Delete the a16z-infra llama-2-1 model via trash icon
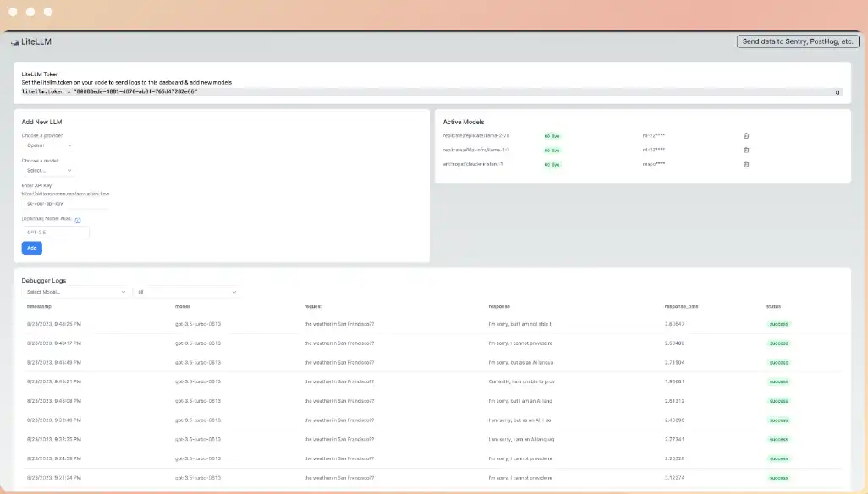 tap(746, 150)
